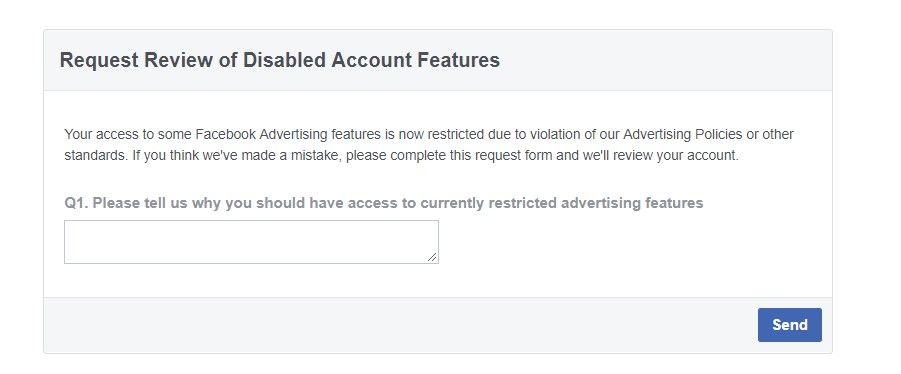Screen dimensions: 901x374
Task: Click the 'Q1.' prefix of the question
Action: tap(76, 203)
